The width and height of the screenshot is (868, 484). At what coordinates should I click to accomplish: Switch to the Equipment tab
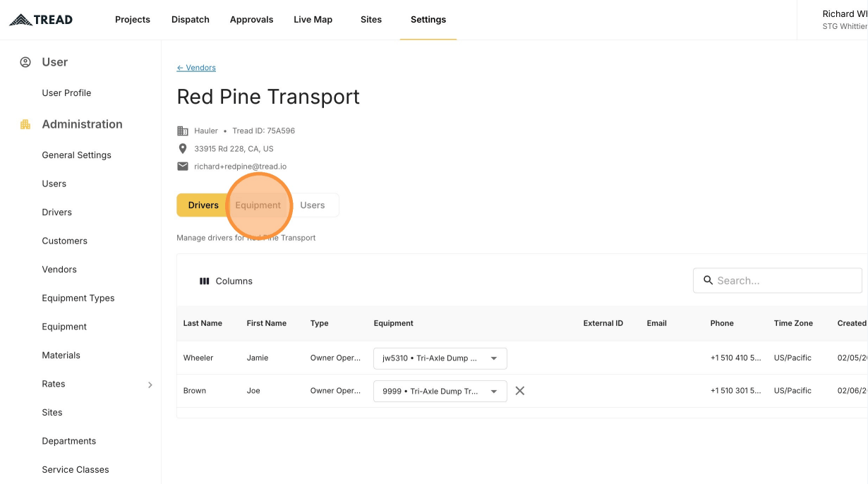(x=258, y=205)
